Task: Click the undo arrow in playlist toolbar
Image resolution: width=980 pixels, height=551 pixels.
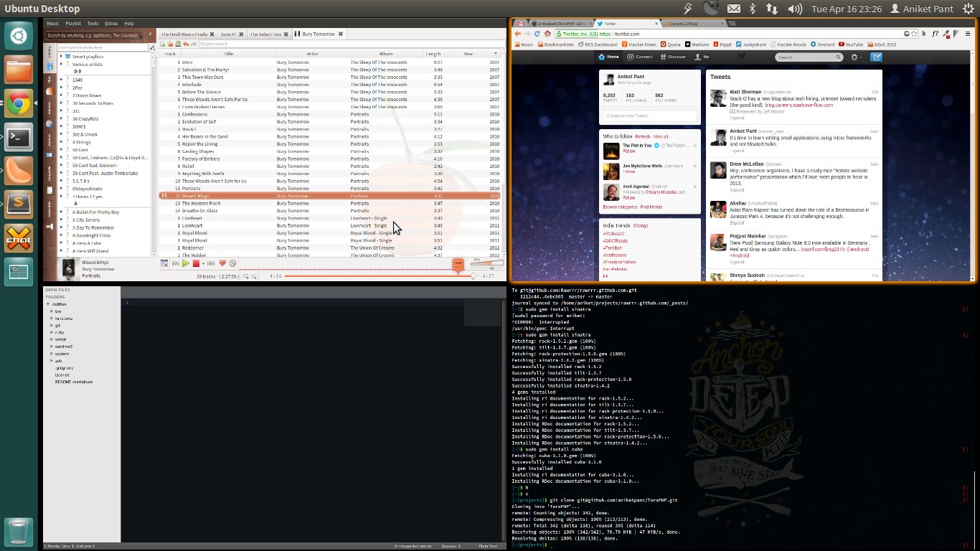Action: click(x=186, y=44)
